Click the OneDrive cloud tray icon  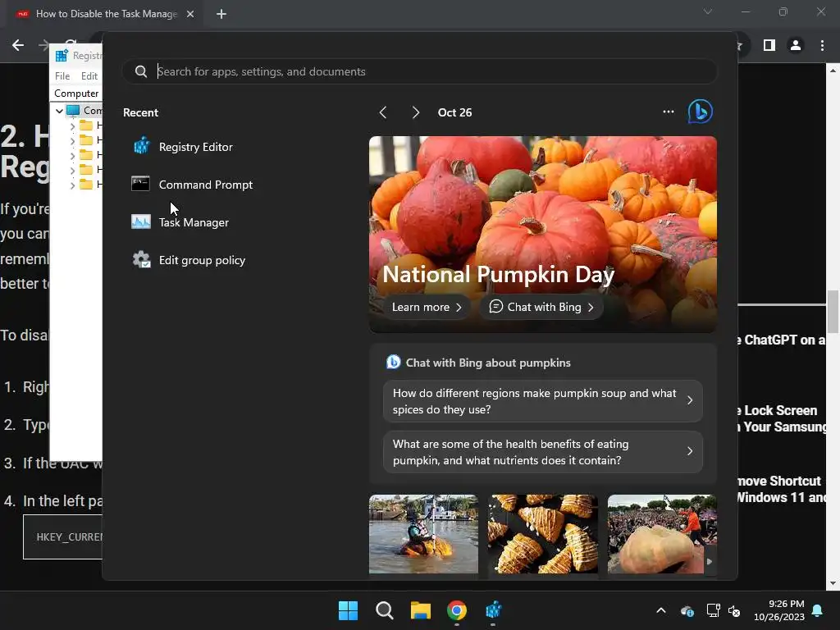[687, 610]
